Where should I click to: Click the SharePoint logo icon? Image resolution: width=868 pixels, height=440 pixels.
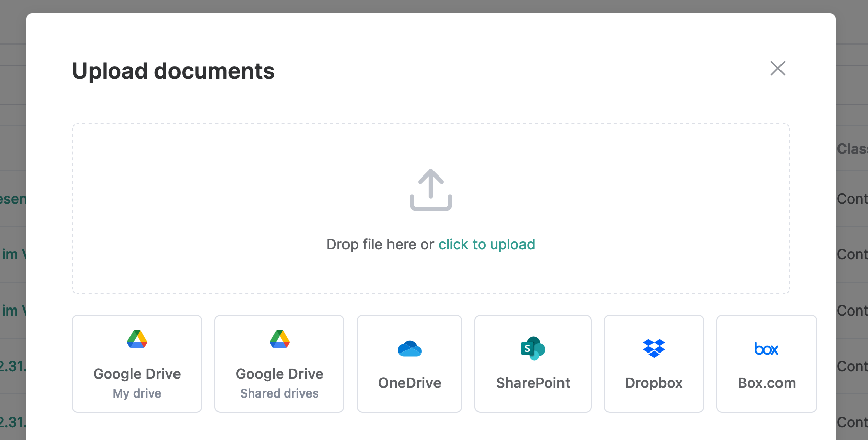coord(533,348)
